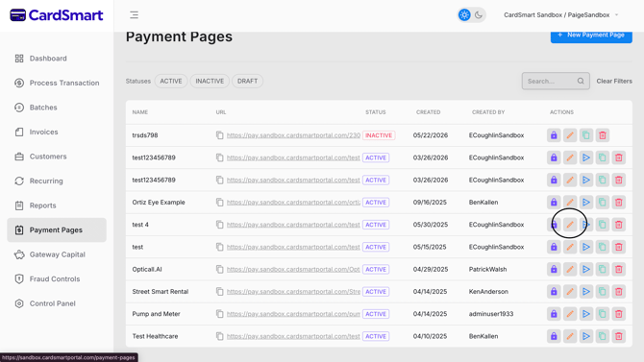Preview Test Healthcare with play icon

[x=586, y=336]
